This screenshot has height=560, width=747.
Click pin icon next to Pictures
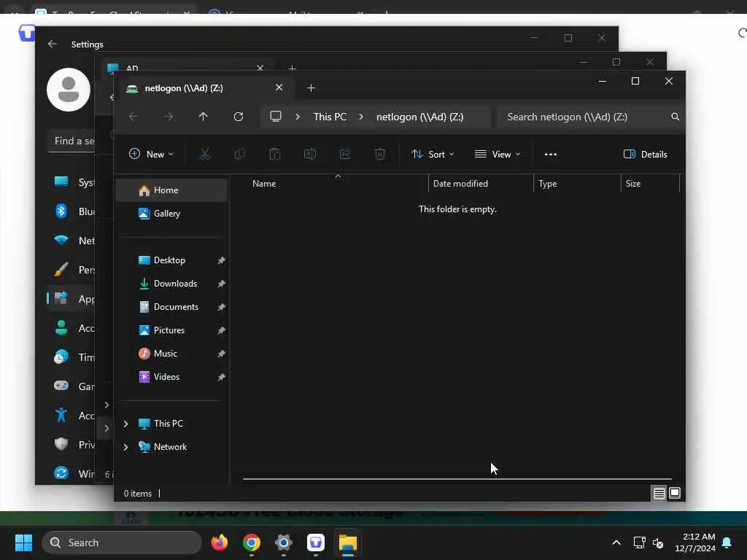click(x=221, y=330)
